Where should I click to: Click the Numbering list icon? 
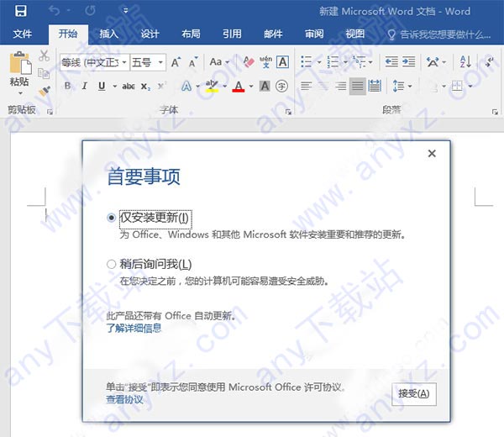pyautogui.click(x=333, y=61)
